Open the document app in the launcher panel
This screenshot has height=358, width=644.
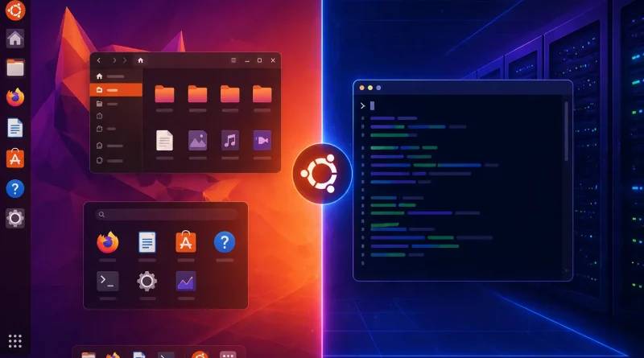tap(147, 242)
